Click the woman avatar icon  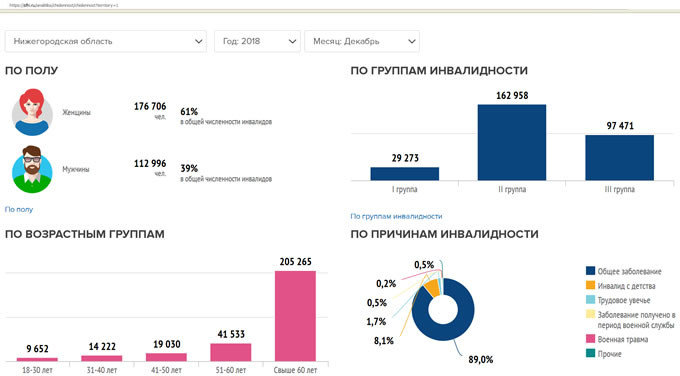pyautogui.click(x=32, y=112)
